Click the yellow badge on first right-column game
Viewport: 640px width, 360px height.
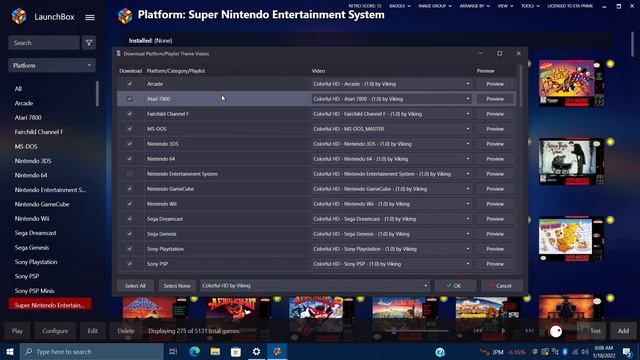pyautogui.click(x=610, y=64)
